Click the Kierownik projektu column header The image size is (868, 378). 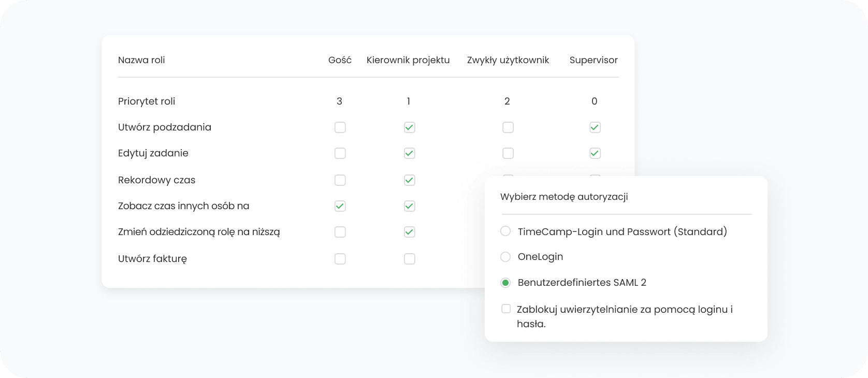coord(408,60)
